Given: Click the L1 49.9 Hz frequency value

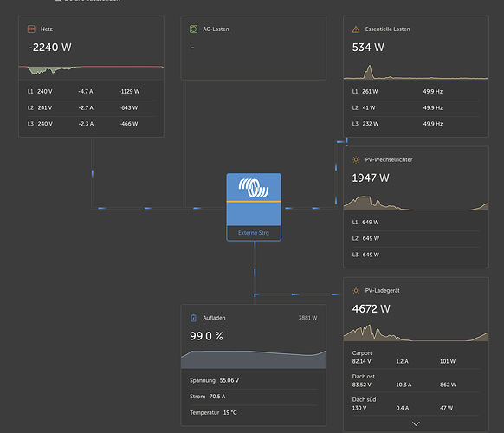Looking at the screenshot, I should click(433, 91).
